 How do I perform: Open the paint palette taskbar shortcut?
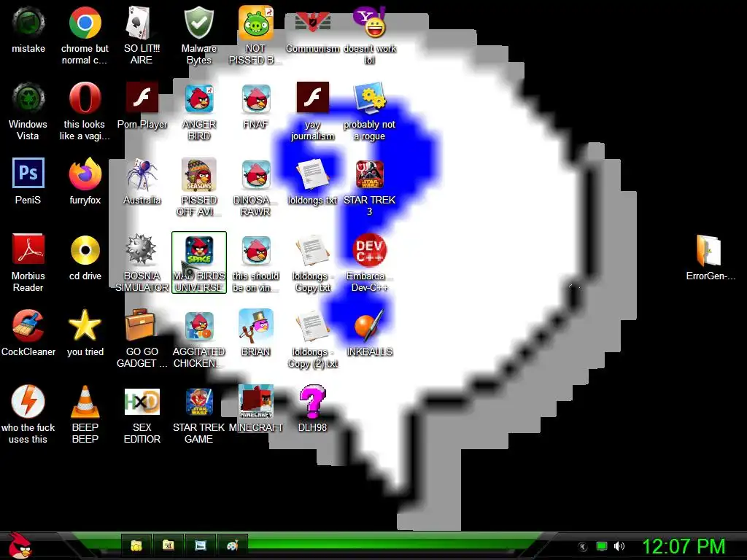(x=232, y=545)
